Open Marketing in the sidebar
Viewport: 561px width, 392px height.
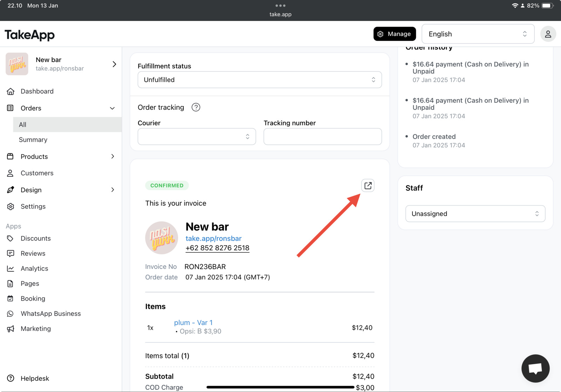point(36,329)
